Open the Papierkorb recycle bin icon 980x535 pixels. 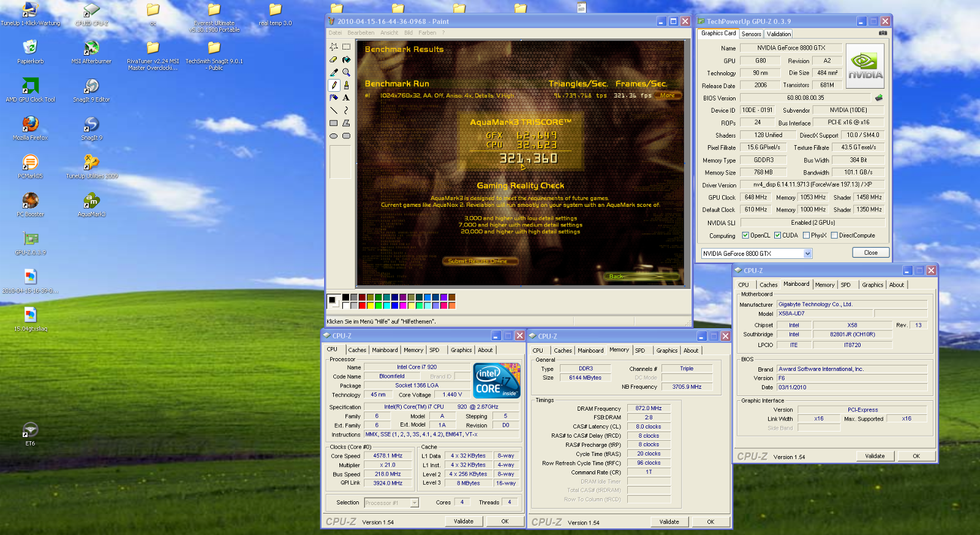coord(30,52)
